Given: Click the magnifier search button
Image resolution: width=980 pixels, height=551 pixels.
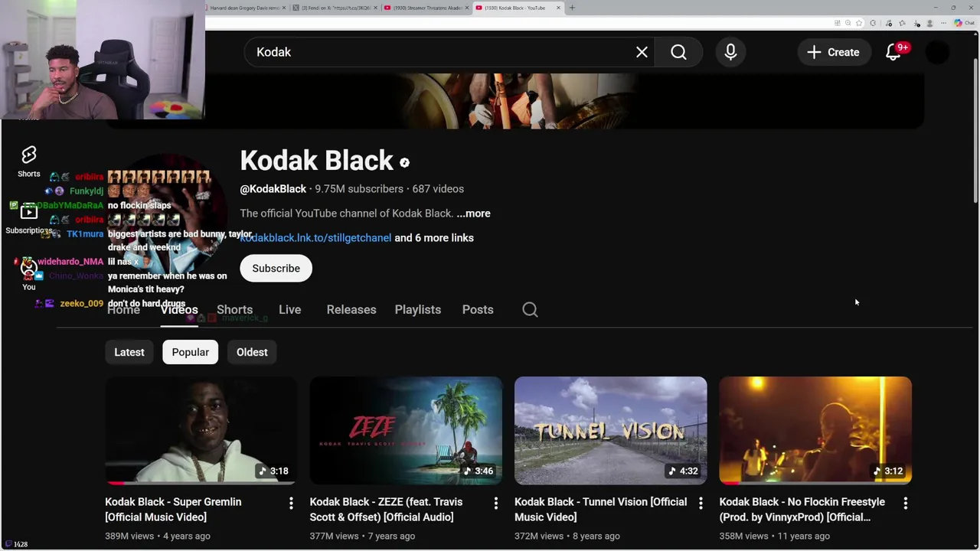Looking at the screenshot, I should point(678,52).
